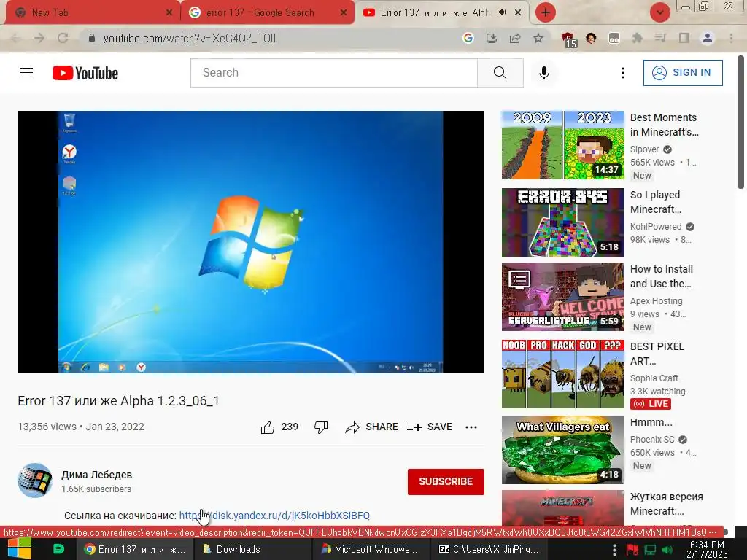The image size is (747, 560).
Task: Bookmark this page with star icon
Action: [x=538, y=38]
